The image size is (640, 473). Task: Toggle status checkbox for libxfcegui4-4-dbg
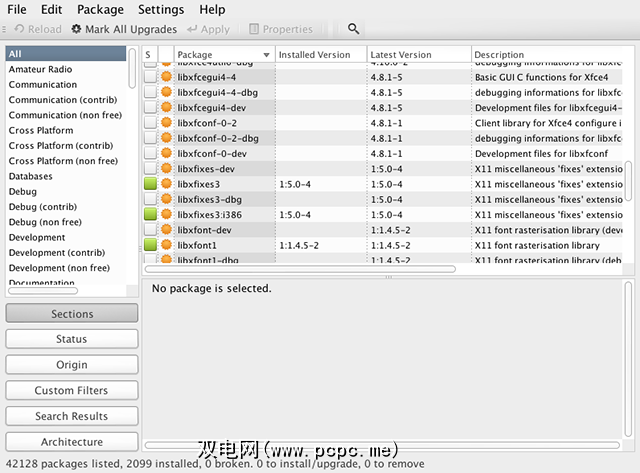click(x=150, y=92)
